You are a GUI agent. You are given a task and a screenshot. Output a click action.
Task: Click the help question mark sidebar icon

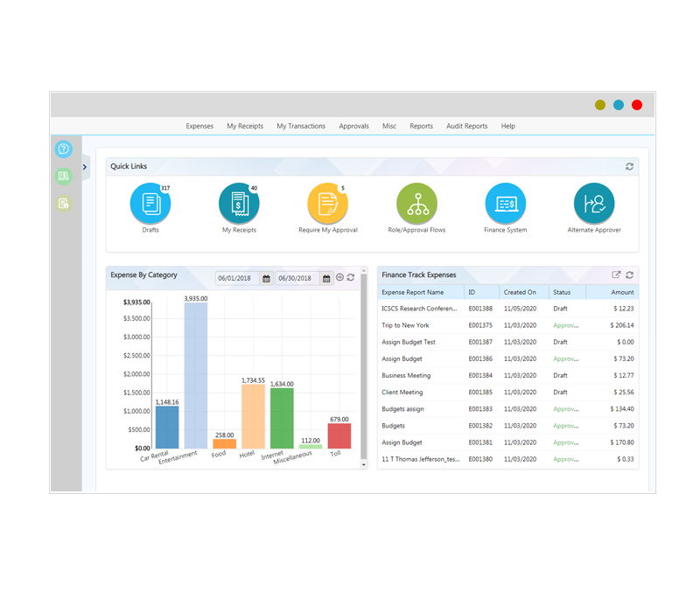[63, 150]
